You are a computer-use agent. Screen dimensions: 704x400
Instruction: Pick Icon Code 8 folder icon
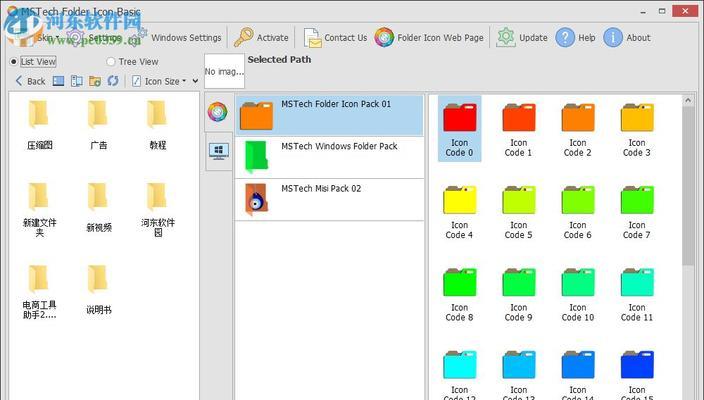[459, 294]
